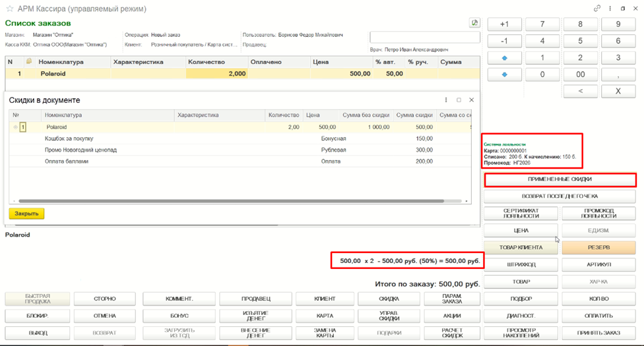The width and height of the screenshot is (644, 346).
Task: Tap keypad digit 7
Action: click(x=542, y=24)
